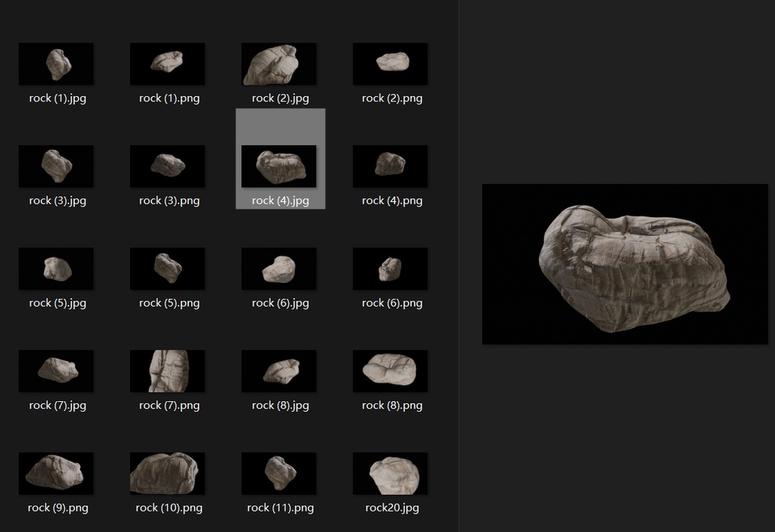This screenshot has width=775, height=532.
Task: Select the rock (9).png thumbnail
Action: coord(56,473)
